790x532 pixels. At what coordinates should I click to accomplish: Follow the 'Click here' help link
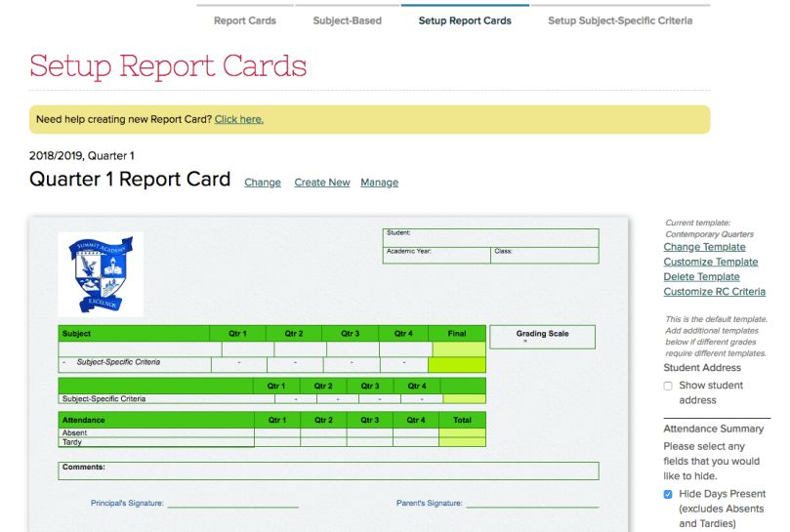coord(239,119)
